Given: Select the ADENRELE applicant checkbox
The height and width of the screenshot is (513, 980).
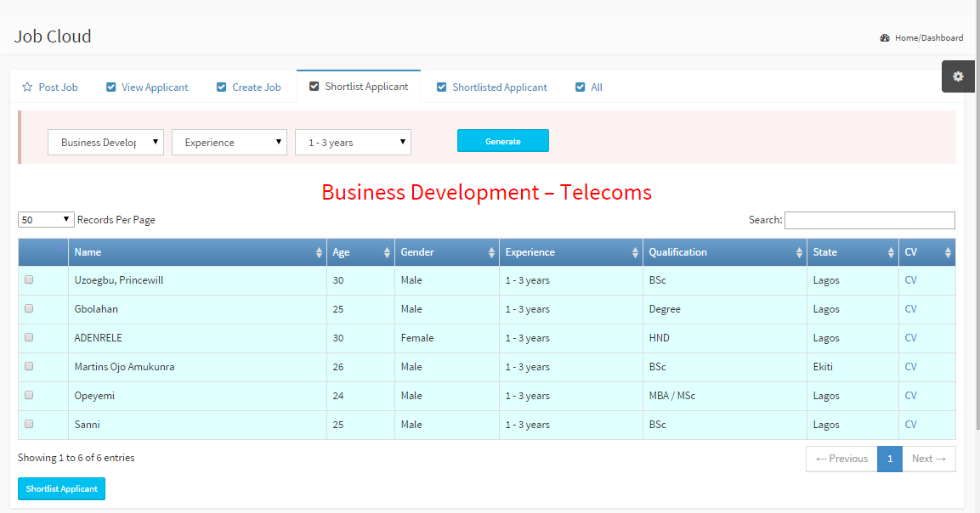Looking at the screenshot, I should coord(29,338).
